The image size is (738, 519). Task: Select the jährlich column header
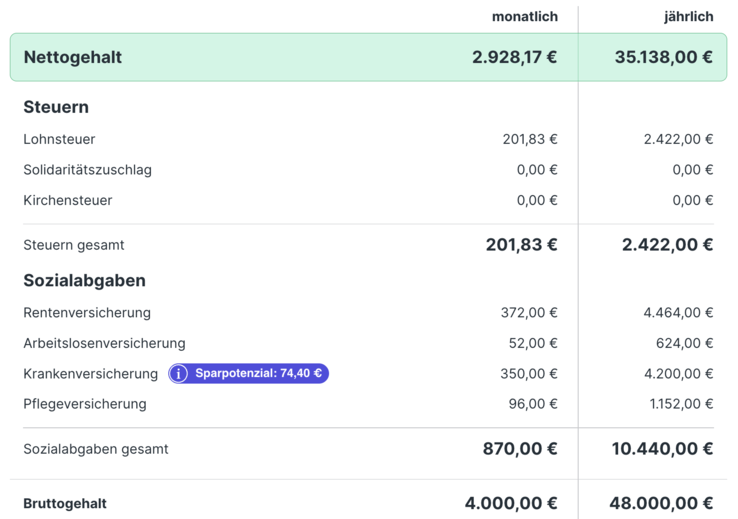[689, 17]
